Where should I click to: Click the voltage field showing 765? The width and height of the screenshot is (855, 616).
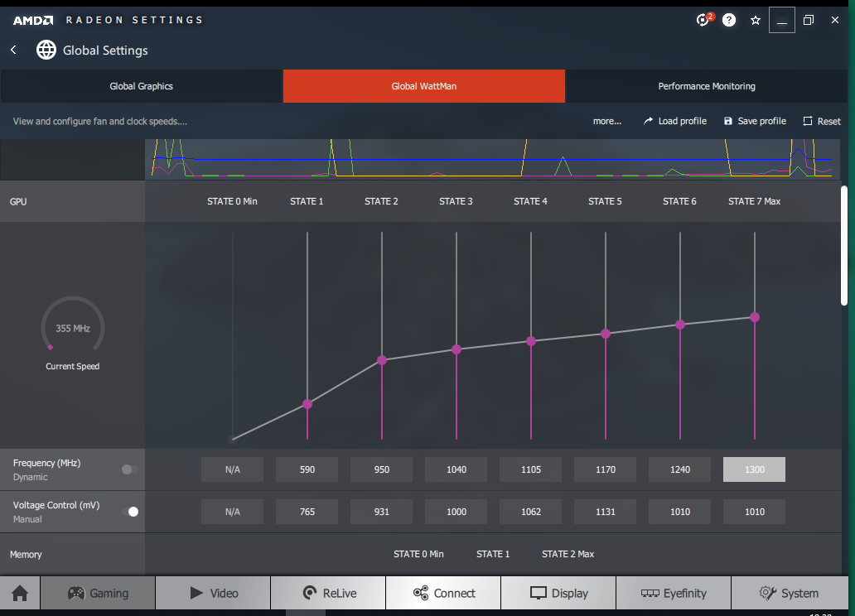(307, 512)
